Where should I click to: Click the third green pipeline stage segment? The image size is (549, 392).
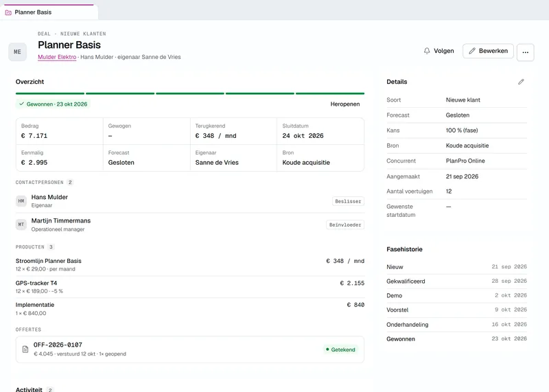(x=190, y=93)
